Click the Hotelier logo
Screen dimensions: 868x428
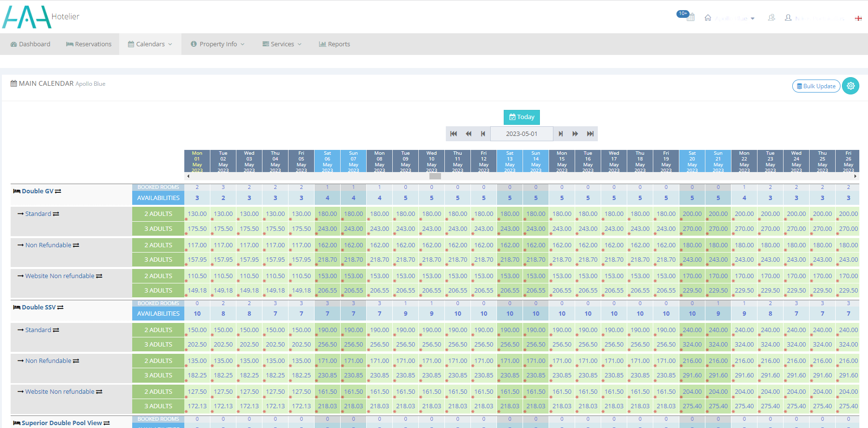click(41, 17)
